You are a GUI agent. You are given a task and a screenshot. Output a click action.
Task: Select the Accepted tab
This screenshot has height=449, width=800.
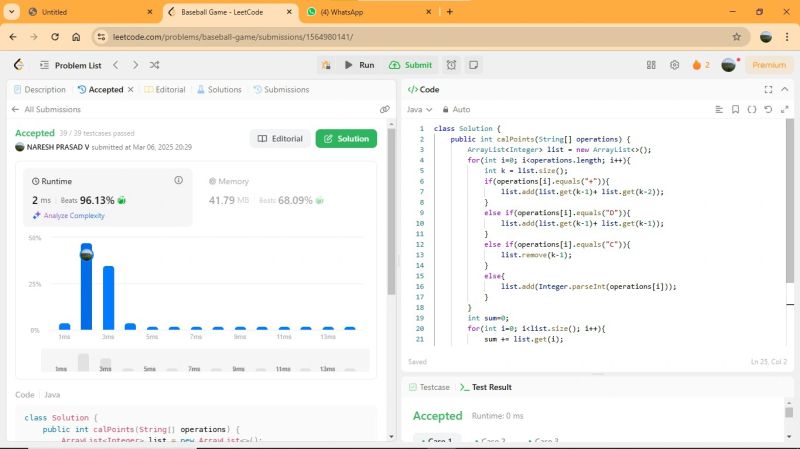[x=101, y=89]
